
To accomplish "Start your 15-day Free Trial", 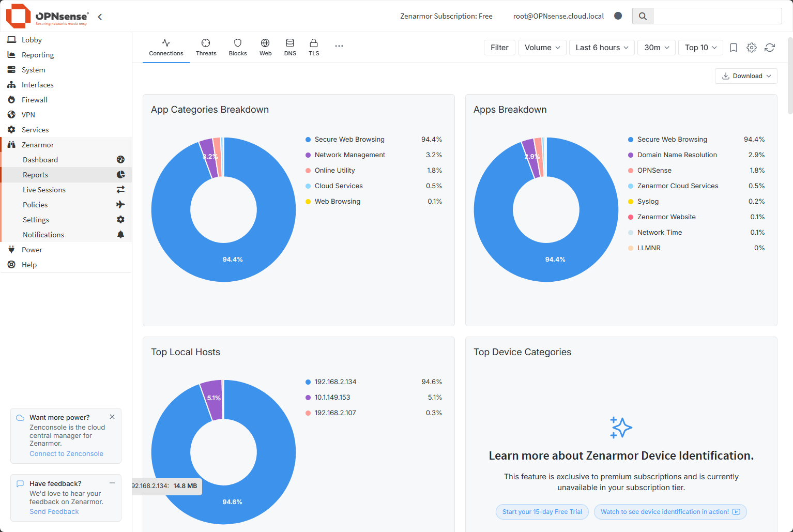I will [x=542, y=511].
